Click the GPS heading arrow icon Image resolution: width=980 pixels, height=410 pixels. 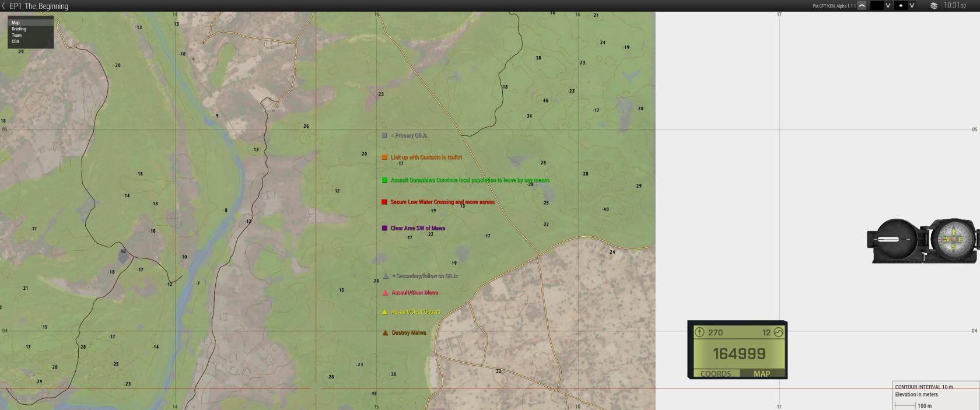pyautogui.click(x=699, y=332)
